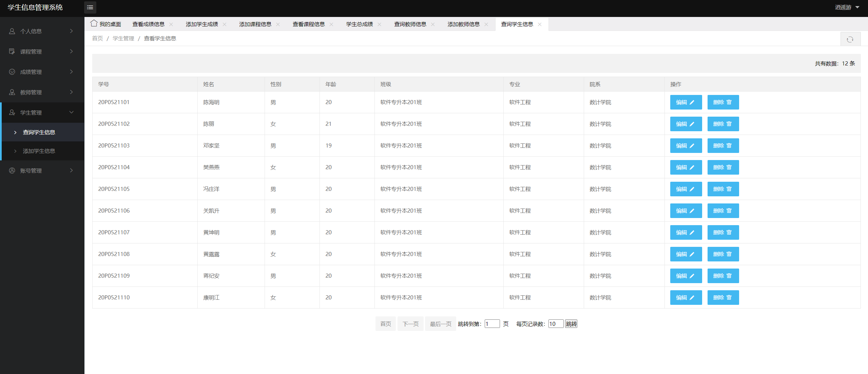Delete student 康明江 record
This screenshot has height=374, width=868.
tap(723, 298)
